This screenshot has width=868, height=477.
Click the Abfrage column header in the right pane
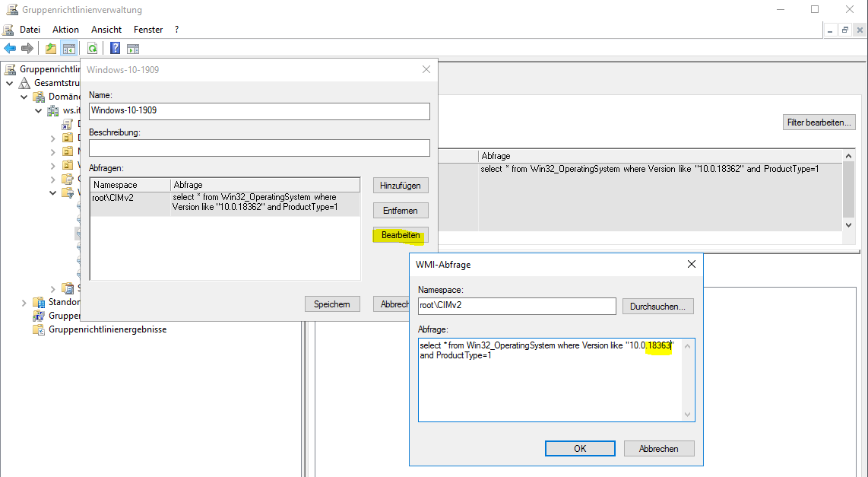pyautogui.click(x=660, y=156)
